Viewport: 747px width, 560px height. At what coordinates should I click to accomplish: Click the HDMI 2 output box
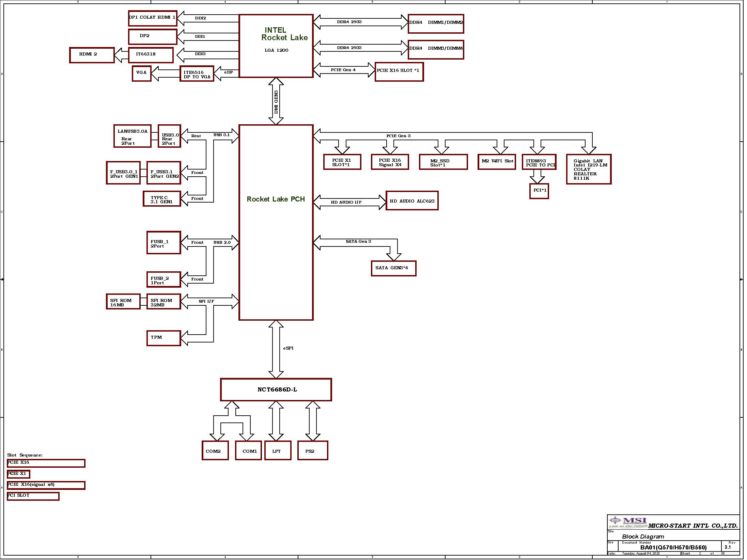coord(92,55)
